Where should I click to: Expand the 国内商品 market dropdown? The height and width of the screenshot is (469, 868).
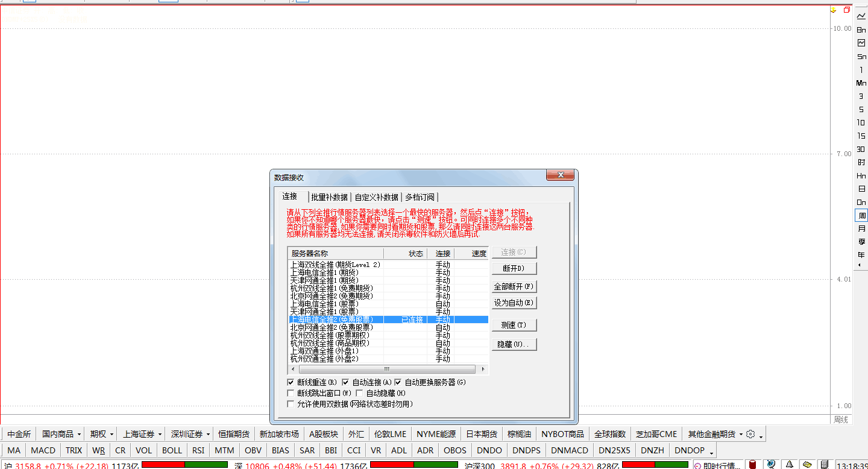[x=79, y=435]
